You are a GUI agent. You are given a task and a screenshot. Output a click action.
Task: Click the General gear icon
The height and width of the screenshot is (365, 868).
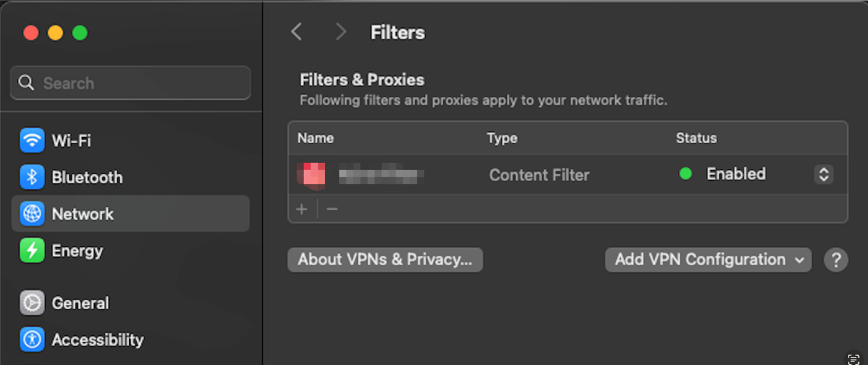coord(32,303)
